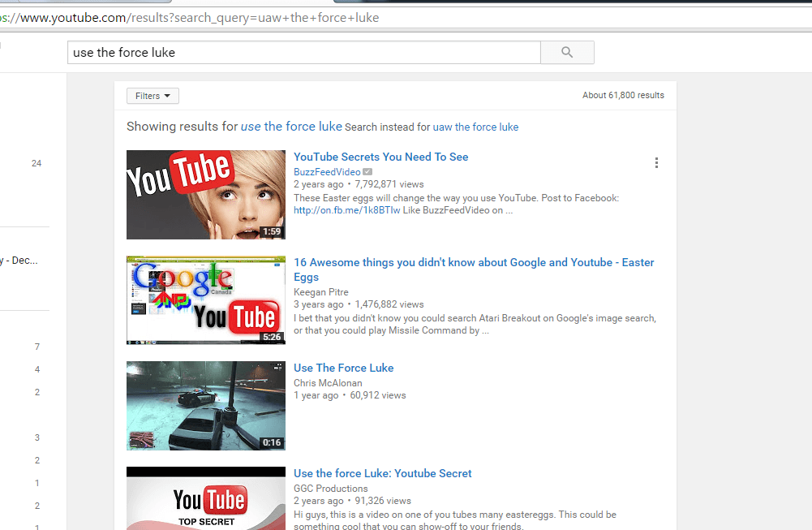The height and width of the screenshot is (530, 812).
Task: Click '1 year ago • 60,912 views' text
Action: [350, 395]
